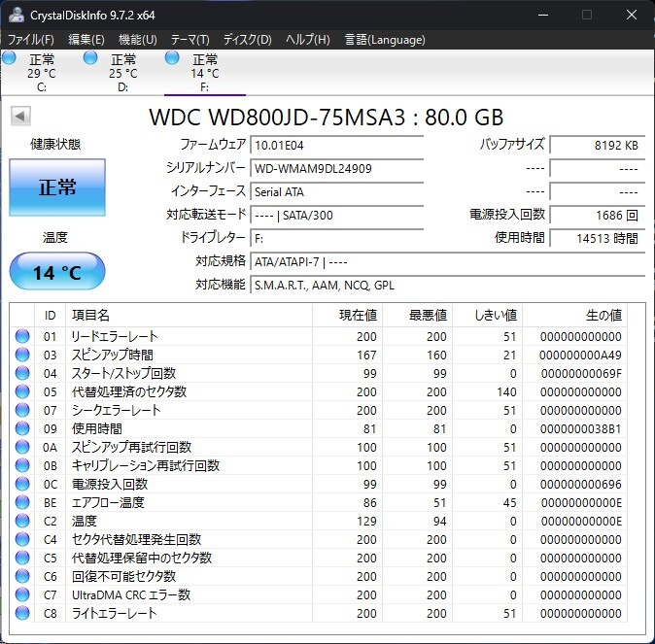This screenshot has width=655, height=644.
Task: Click the serial number field WD-WMAM9DL24909
Action: pos(336,169)
